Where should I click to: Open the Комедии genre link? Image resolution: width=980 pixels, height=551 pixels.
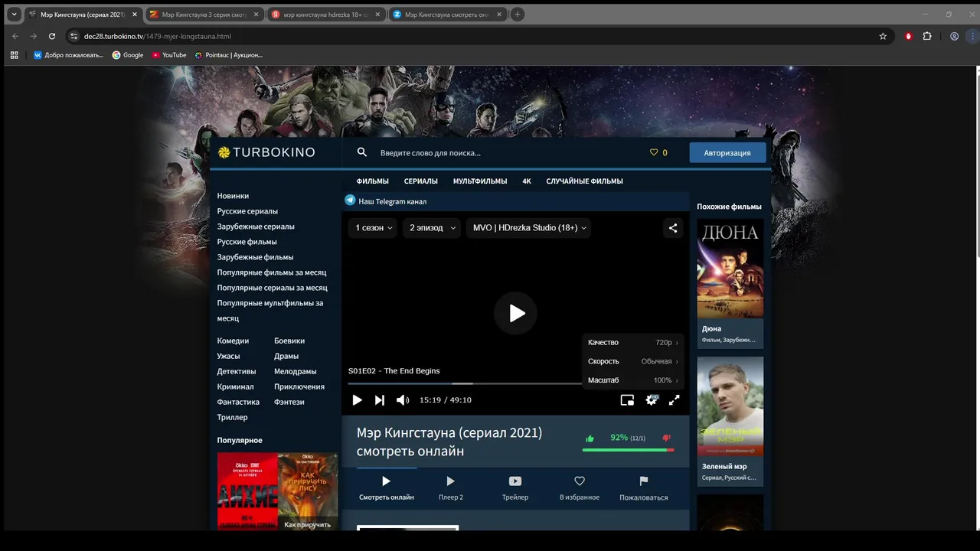click(x=233, y=341)
